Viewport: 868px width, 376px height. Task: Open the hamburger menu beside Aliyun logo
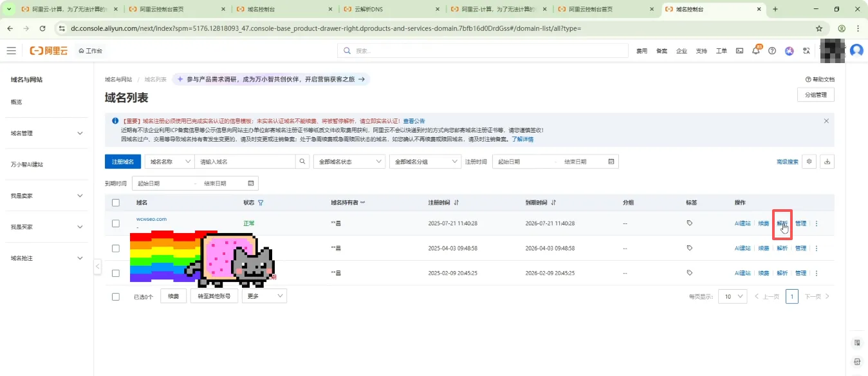click(12, 51)
